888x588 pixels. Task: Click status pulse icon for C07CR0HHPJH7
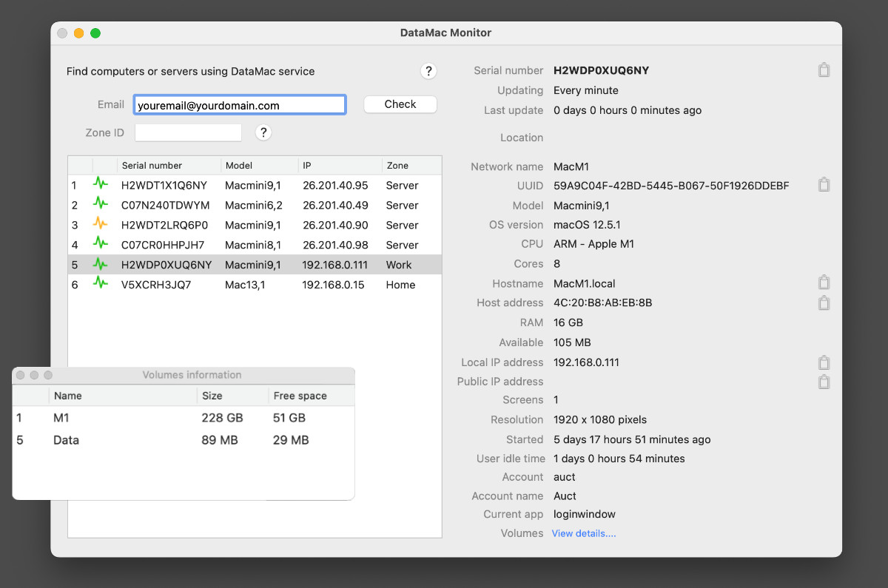[101, 243]
